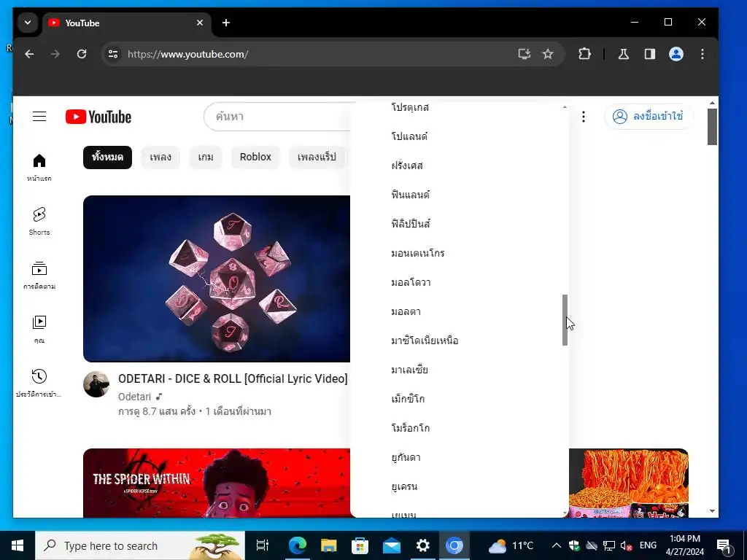747x560 pixels.
Task: Open the ODETARI dice video thumbnail
Action: [217, 279]
